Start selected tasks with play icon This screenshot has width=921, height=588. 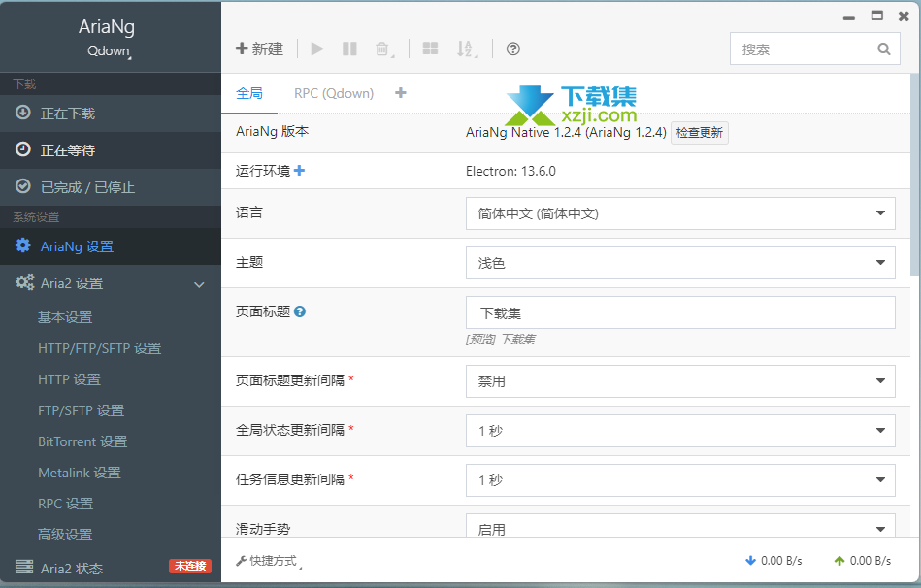pyautogui.click(x=317, y=49)
